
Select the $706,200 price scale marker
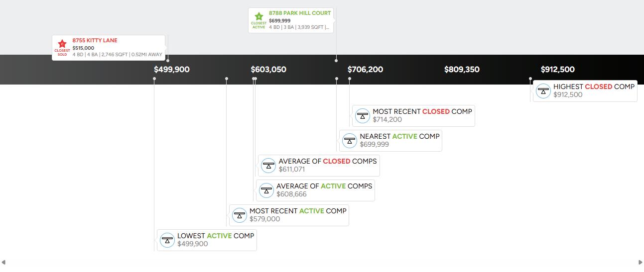(365, 70)
